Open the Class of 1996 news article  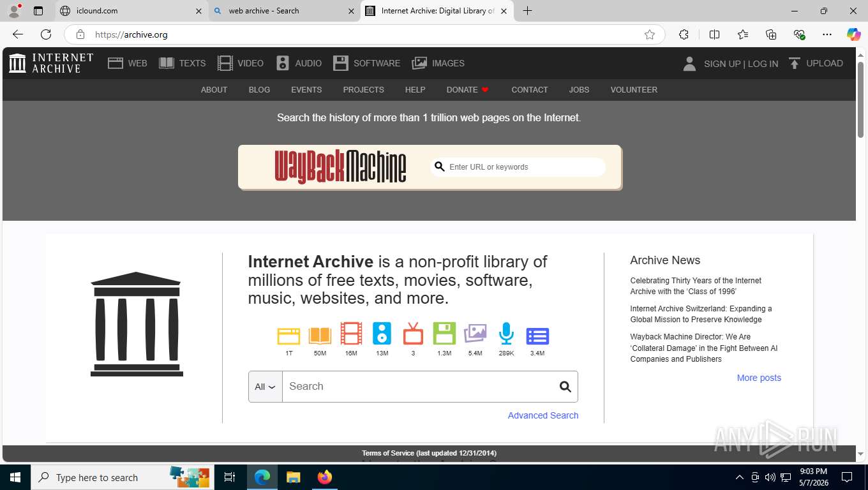(696, 286)
